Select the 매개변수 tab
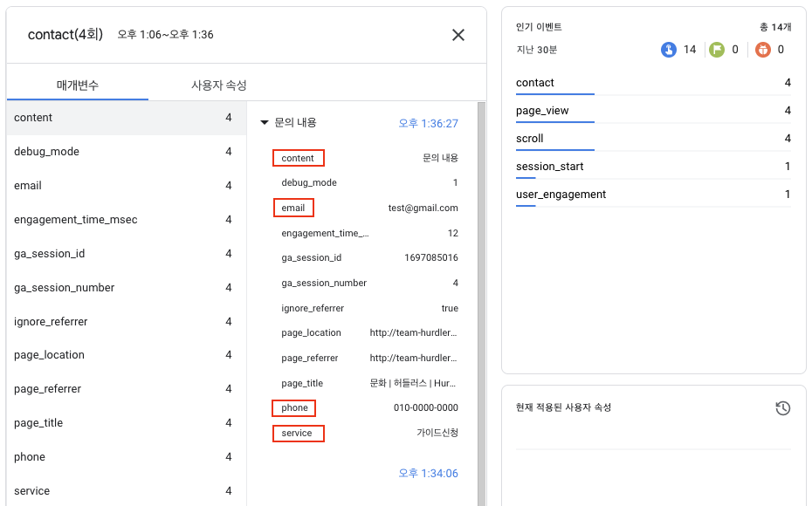 (x=78, y=85)
